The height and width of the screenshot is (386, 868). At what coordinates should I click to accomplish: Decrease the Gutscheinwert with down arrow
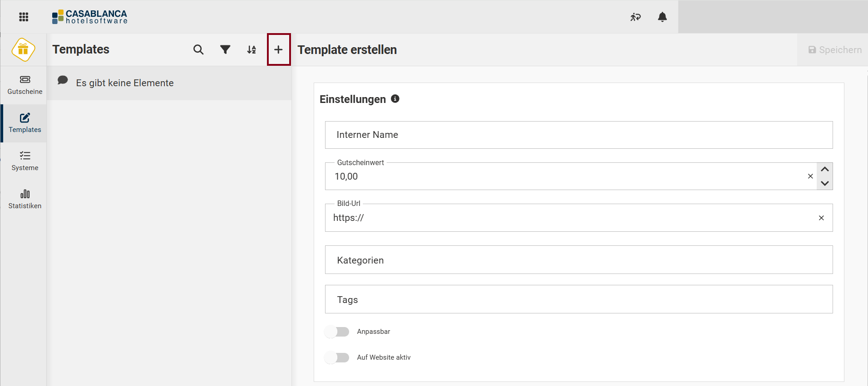pyautogui.click(x=825, y=183)
